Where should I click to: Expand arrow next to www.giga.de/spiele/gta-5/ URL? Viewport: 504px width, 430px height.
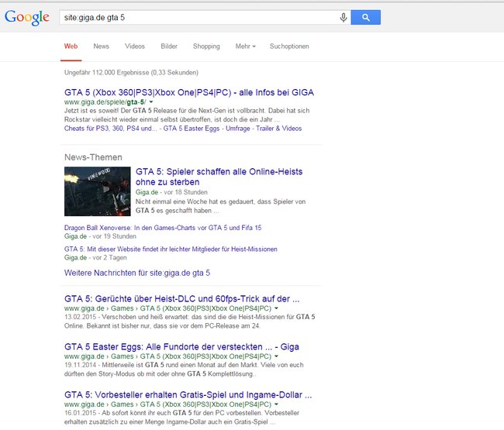151,102
